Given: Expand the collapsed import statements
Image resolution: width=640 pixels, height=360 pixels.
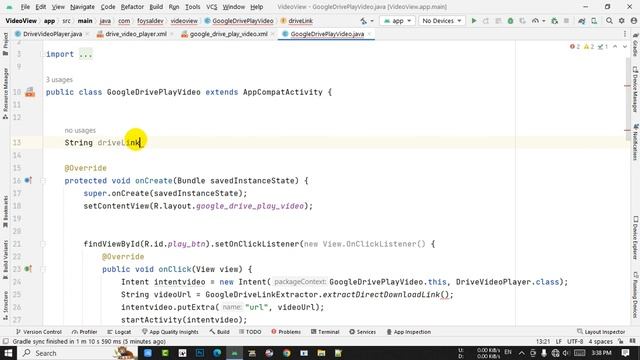Looking at the screenshot, I should pyautogui.click(x=85, y=54).
